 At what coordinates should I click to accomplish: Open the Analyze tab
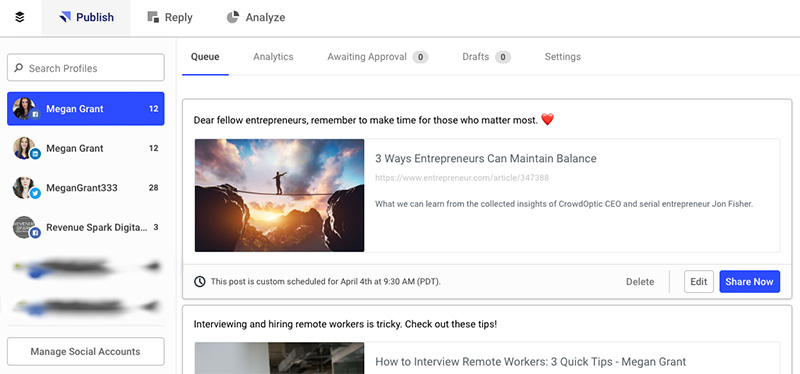point(256,17)
